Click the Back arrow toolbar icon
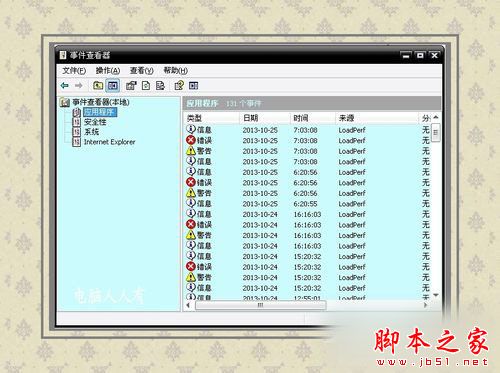Screen dimensions: 500x373 coord(65,86)
